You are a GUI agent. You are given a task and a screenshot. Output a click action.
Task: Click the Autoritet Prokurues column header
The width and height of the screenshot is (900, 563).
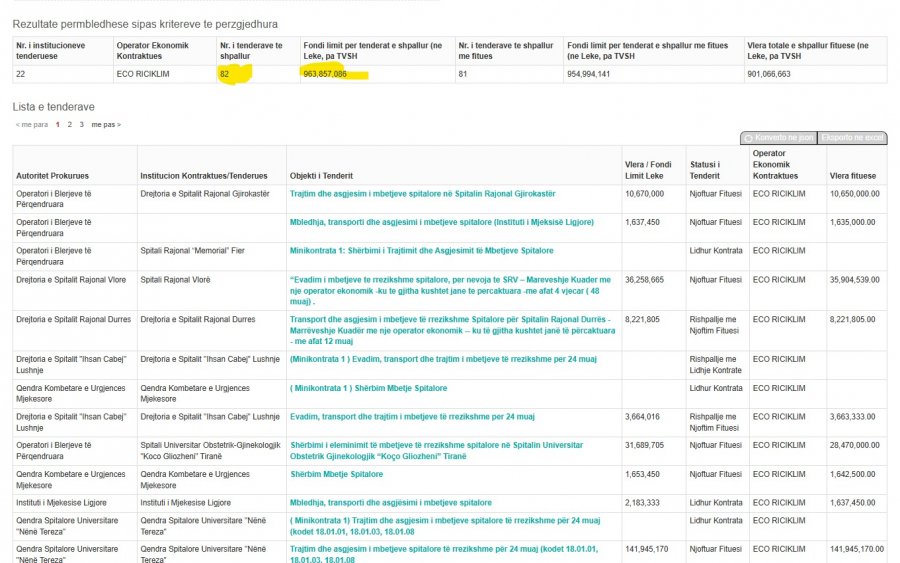[52, 176]
